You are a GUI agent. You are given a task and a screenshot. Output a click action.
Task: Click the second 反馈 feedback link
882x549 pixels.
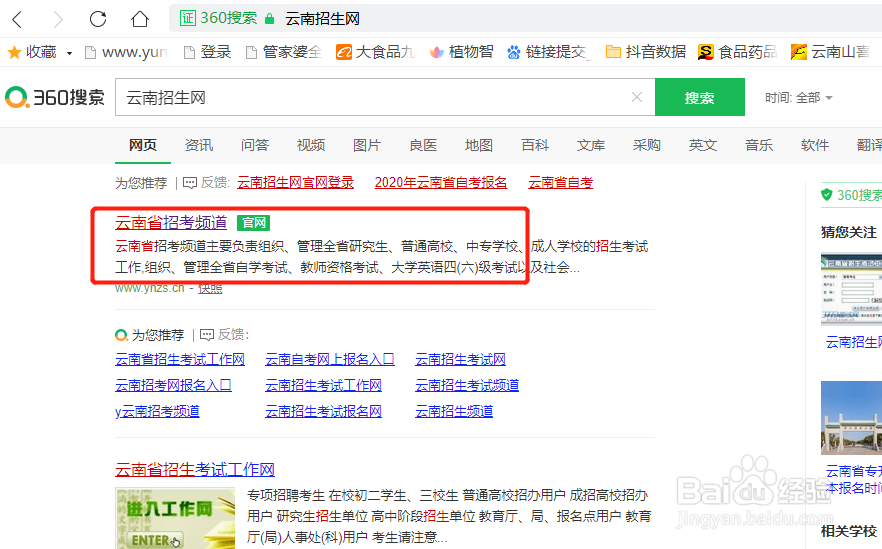pos(224,335)
